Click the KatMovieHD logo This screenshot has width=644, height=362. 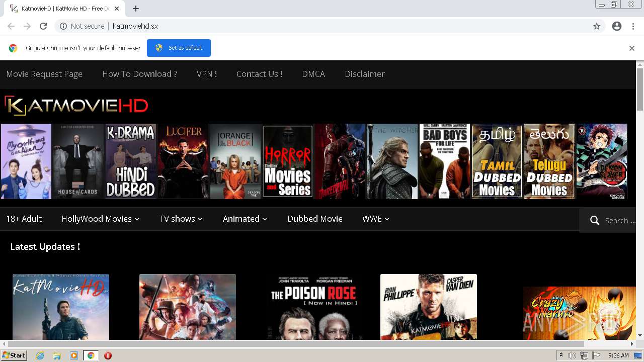[76, 106]
